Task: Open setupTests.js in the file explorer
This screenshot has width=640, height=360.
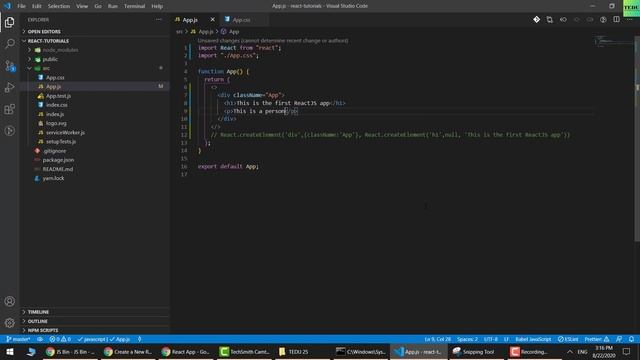Action: [95, 142]
